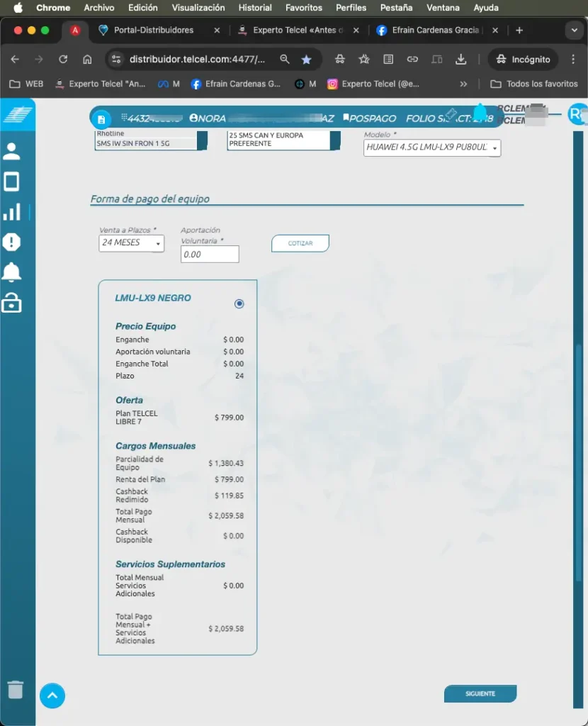Image resolution: width=588 pixels, height=726 pixels.
Task: Expand the Venta a Plazos 24 MESES dropdown
Action: [x=131, y=242]
